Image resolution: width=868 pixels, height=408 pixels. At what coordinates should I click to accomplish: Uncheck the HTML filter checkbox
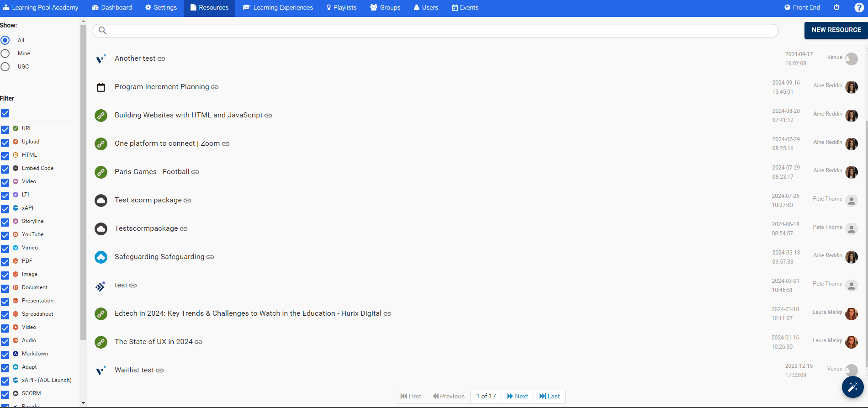point(5,156)
